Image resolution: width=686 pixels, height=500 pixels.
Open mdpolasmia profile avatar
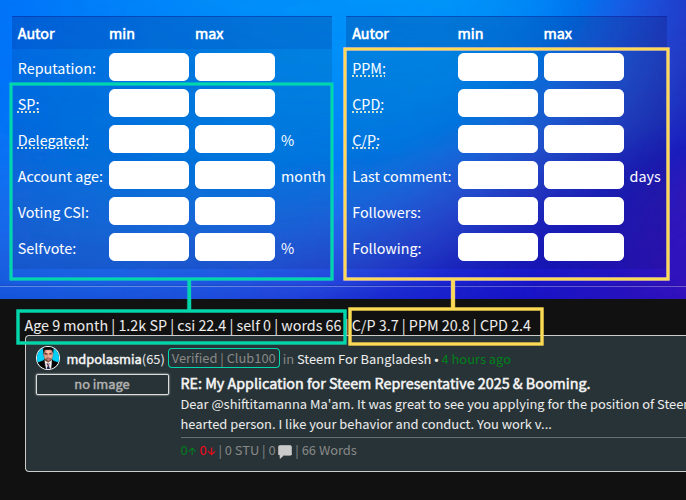(48, 358)
